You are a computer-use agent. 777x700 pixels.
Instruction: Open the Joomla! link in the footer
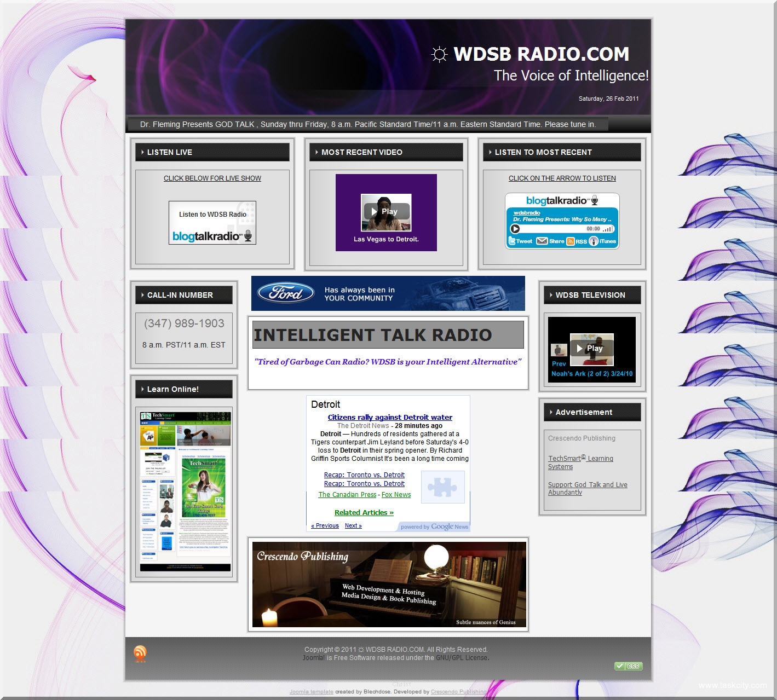tap(314, 658)
